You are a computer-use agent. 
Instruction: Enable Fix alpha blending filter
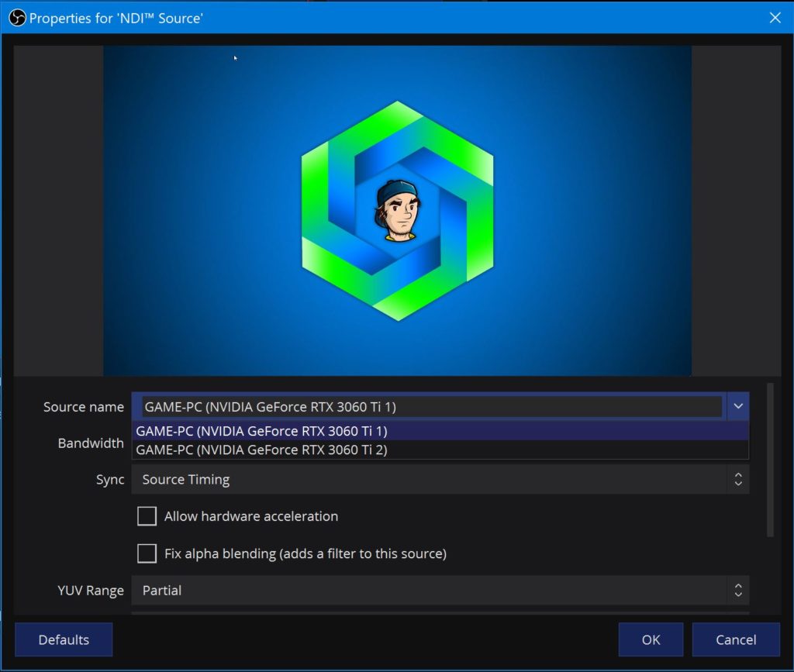click(x=147, y=553)
